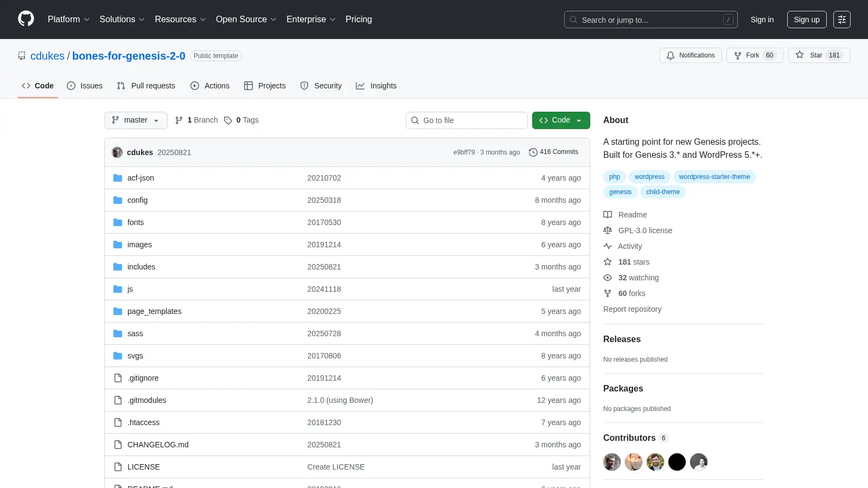Viewport: 868px width, 488px height.
Task: Open the GitHub homepage logo
Action: pos(26,19)
